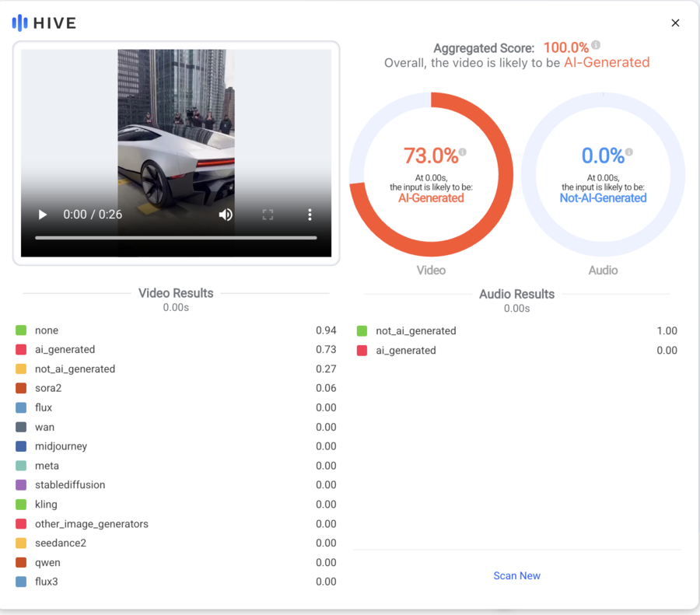Click the info icon next to 73.0%
This screenshot has width=700, height=615.
(463, 152)
